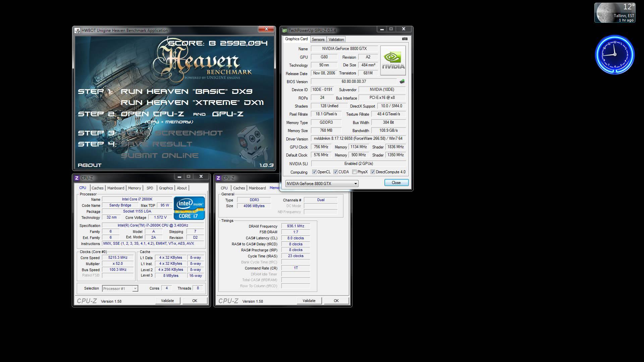Open the weather gadget showing Tallinn
The width and height of the screenshot is (644, 362).
pyautogui.click(x=614, y=13)
